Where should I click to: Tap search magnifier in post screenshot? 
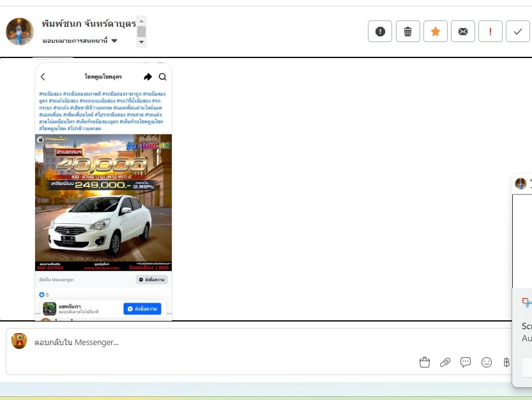[162, 77]
